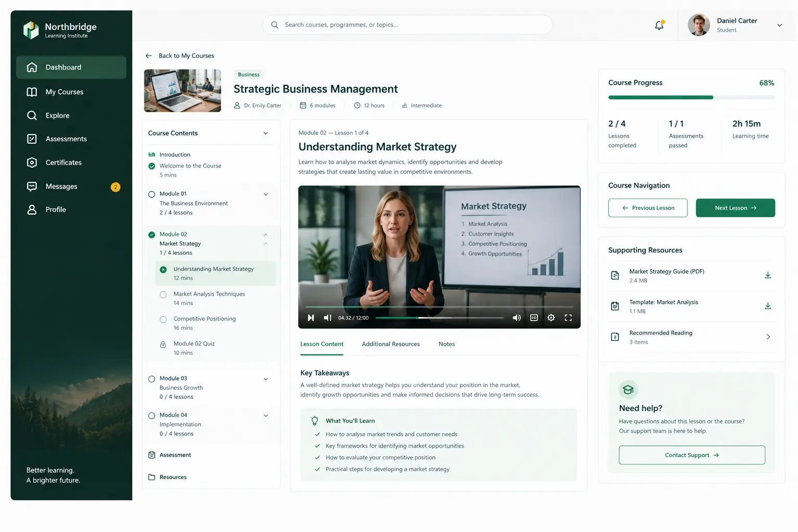Mark Competitive Positioning lesson circle
798x532 pixels.
point(163,320)
